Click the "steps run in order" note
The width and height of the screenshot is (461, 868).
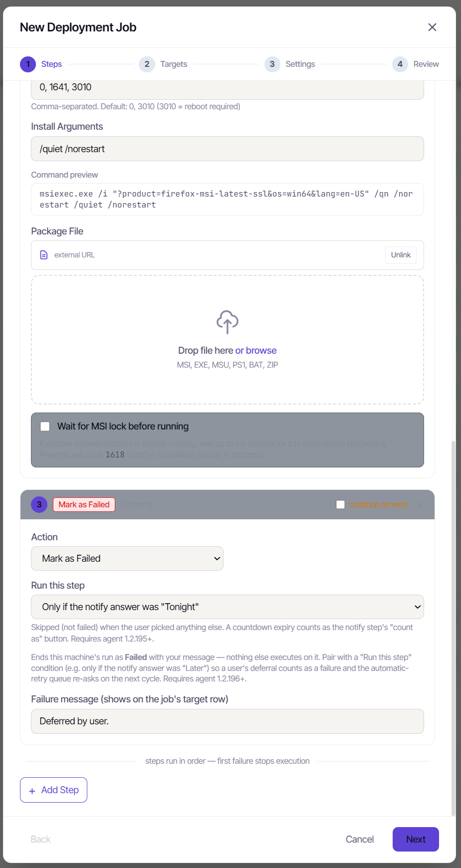[x=228, y=761]
